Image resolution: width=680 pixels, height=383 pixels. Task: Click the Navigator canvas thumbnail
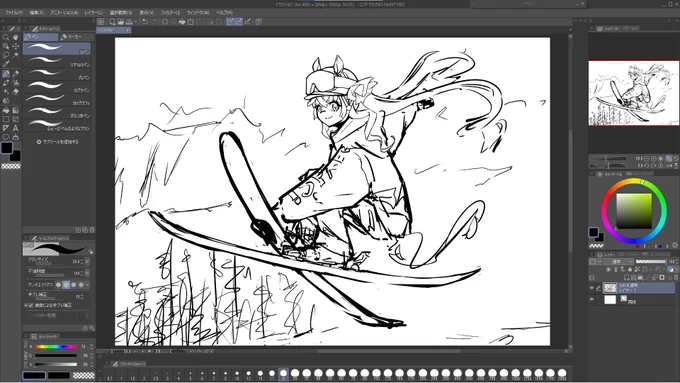tap(634, 93)
